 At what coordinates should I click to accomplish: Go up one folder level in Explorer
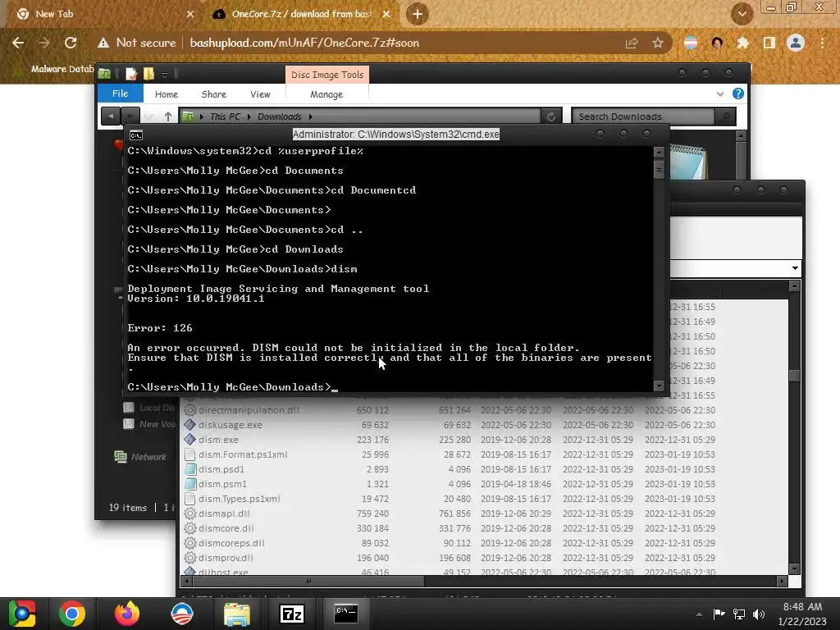167,116
